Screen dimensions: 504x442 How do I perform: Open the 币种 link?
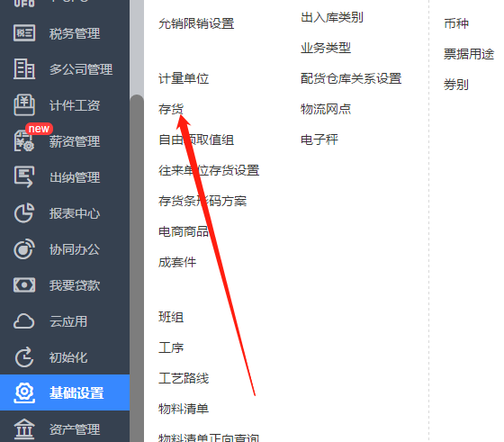tap(456, 23)
